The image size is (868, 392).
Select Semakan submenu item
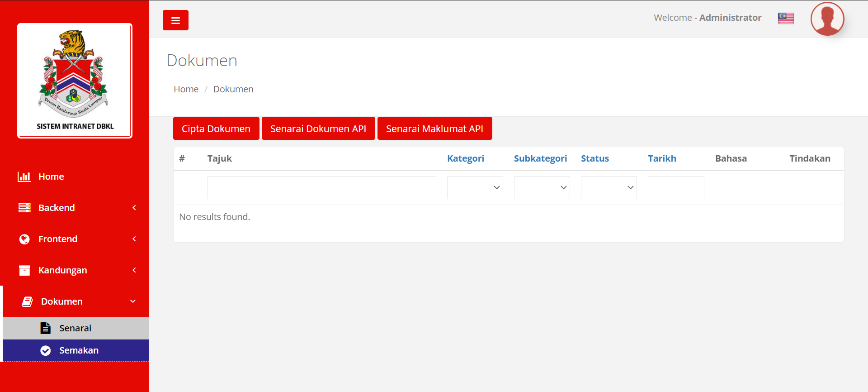click(79, 350)
